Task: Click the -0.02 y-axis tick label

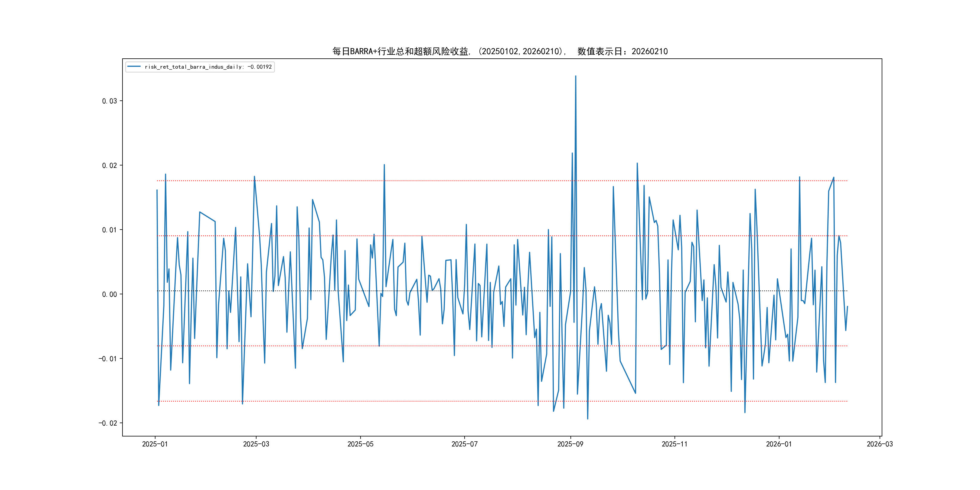Action: coord(107,423)
